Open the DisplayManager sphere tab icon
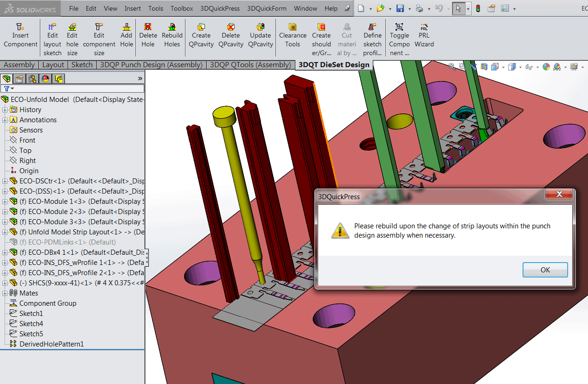Screen dimensions: 588x384 point(45,78)
